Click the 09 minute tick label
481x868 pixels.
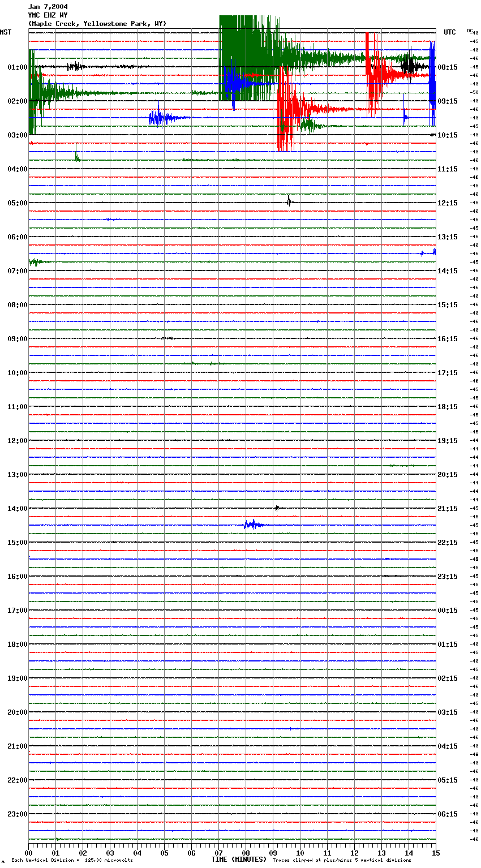273,853
